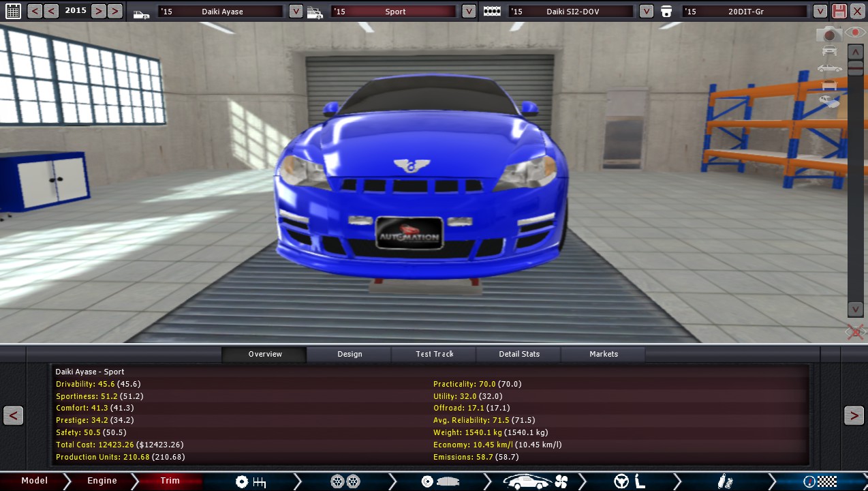Open the Test Track tab
Image resolution: width=868 pixels, height=491 pixels.
click(x=435, y=354)
